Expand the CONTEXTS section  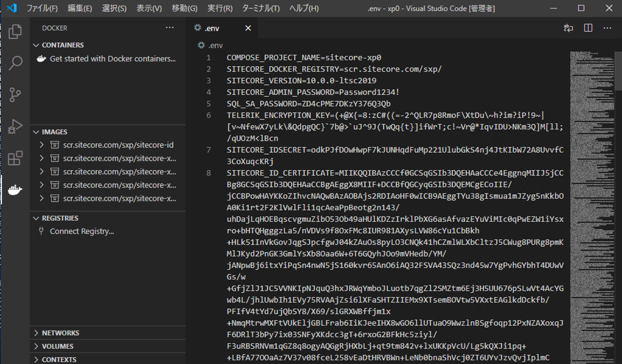(36, 359)
